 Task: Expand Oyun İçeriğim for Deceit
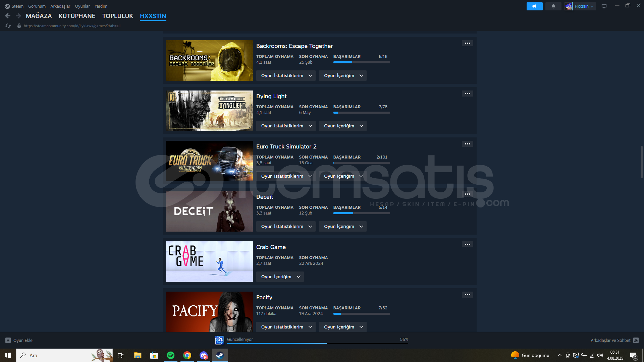[343, 226]
